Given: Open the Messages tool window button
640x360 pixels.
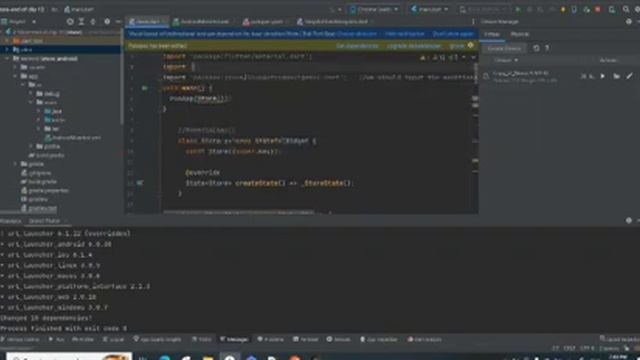Looking at the screenshot, I should pos(234,340).
